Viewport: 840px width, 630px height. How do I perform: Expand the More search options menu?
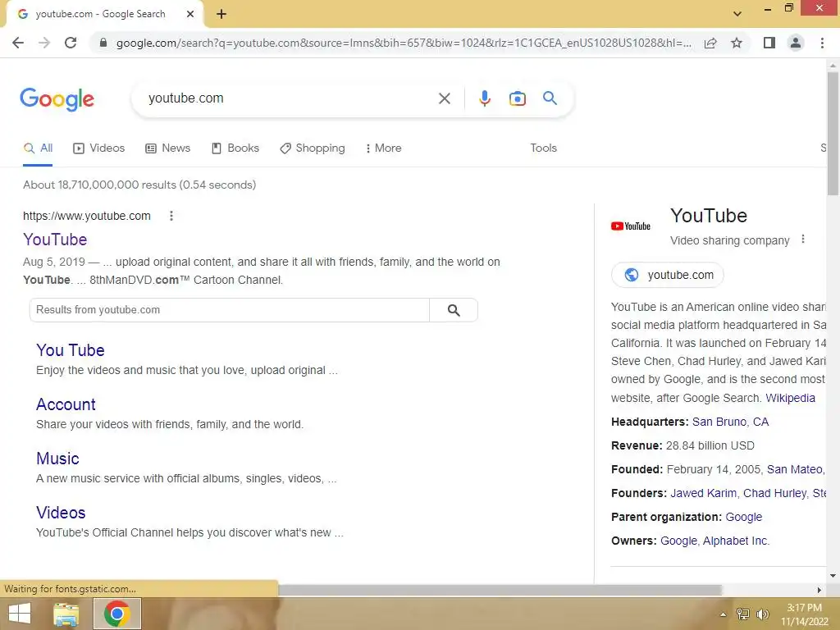coord(384,148)
